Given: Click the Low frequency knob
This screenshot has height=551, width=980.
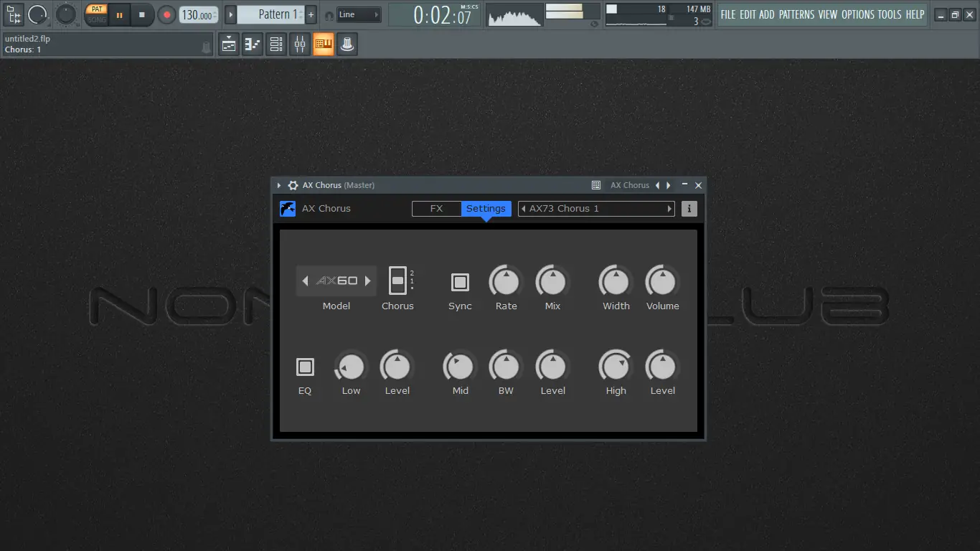Looking at the screenshot, I should (x=351, y=367).
